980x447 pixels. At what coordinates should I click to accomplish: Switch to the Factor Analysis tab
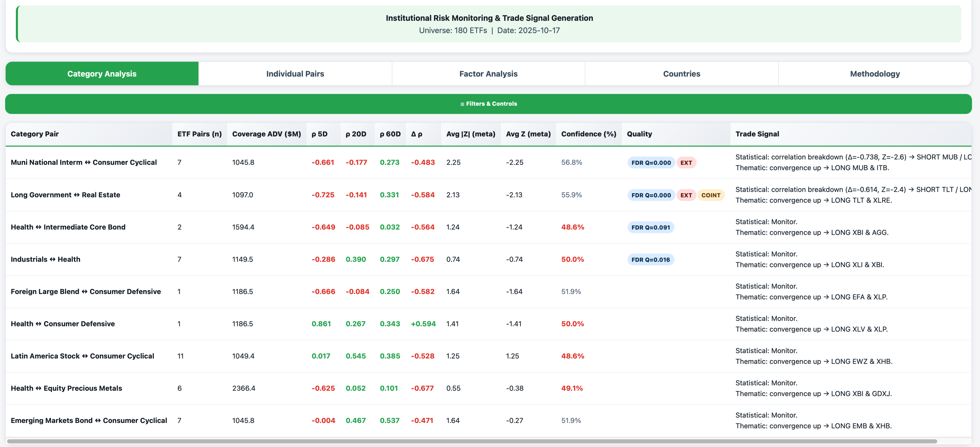click(488, 74)
